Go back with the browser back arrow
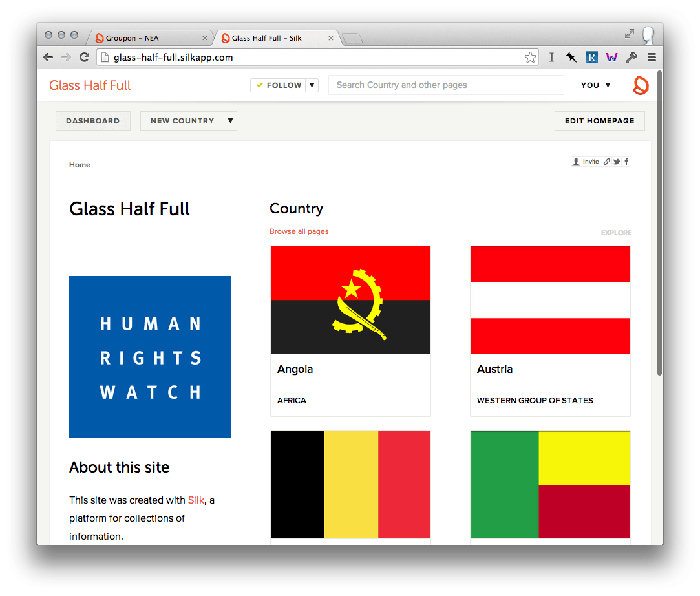700x596 pixels. click(48, 57)
